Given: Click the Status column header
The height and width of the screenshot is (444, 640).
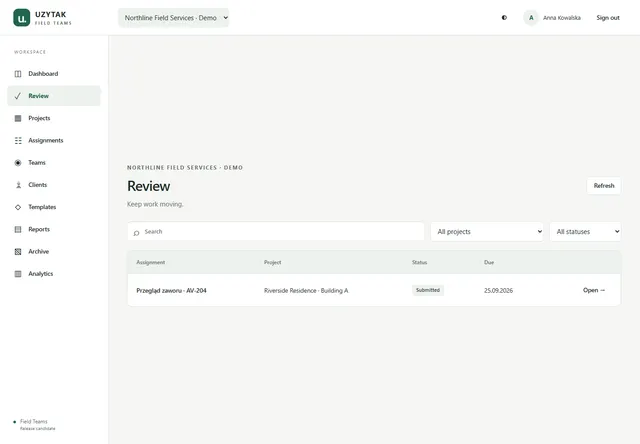Looking at the screenshot, I should point(420,262).
